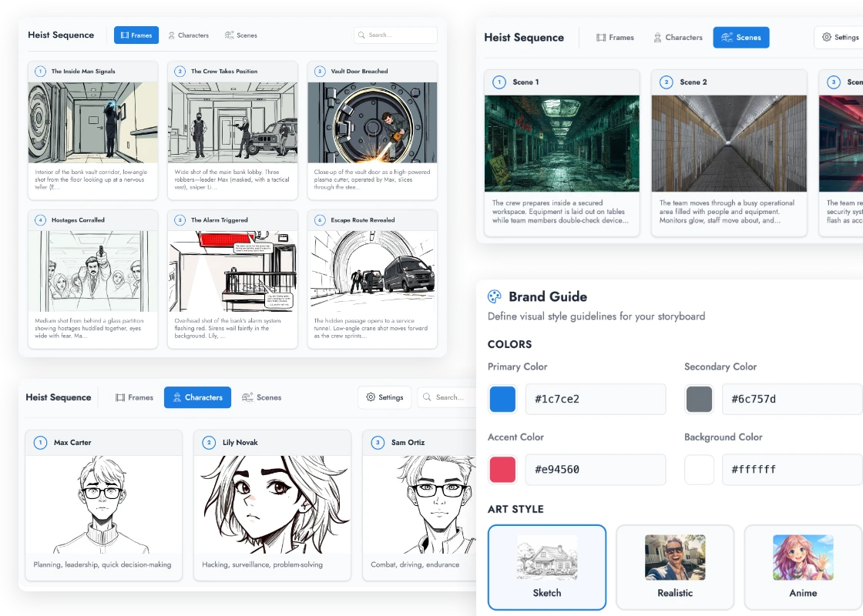Switch to Characters tab in the frames panel

pyautogui.click(x=188, y=35)
